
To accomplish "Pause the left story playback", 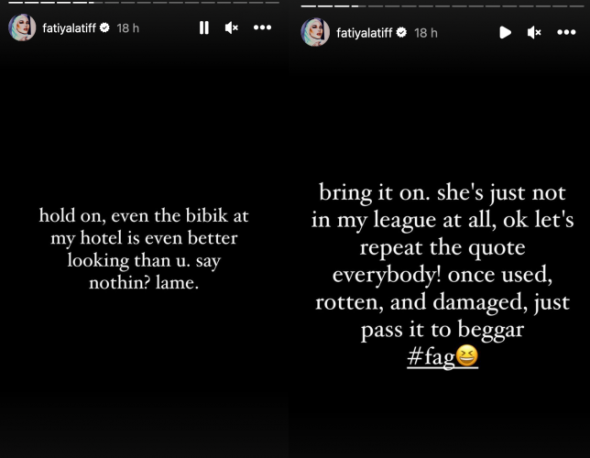I will click(204, 27).
